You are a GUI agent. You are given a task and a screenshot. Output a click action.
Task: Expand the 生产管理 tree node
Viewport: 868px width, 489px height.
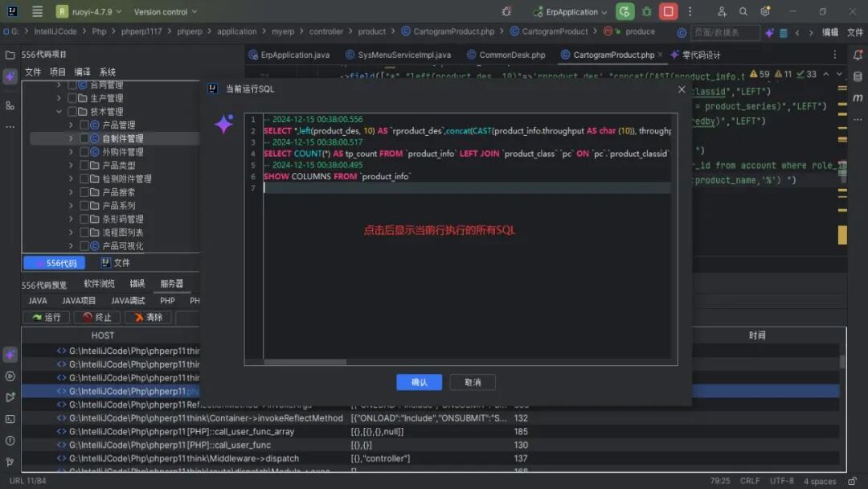(59, 98)
